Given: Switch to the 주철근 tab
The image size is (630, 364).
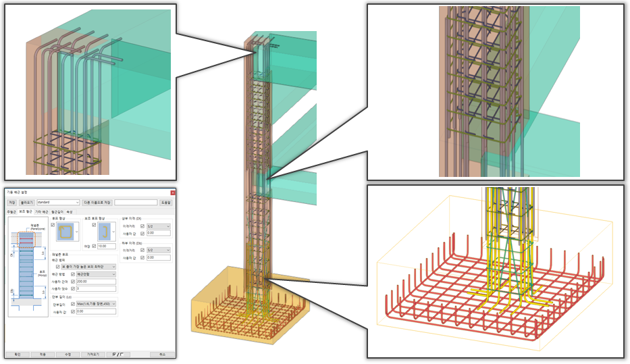Looking at the screenshot, I should click(11, 212).
